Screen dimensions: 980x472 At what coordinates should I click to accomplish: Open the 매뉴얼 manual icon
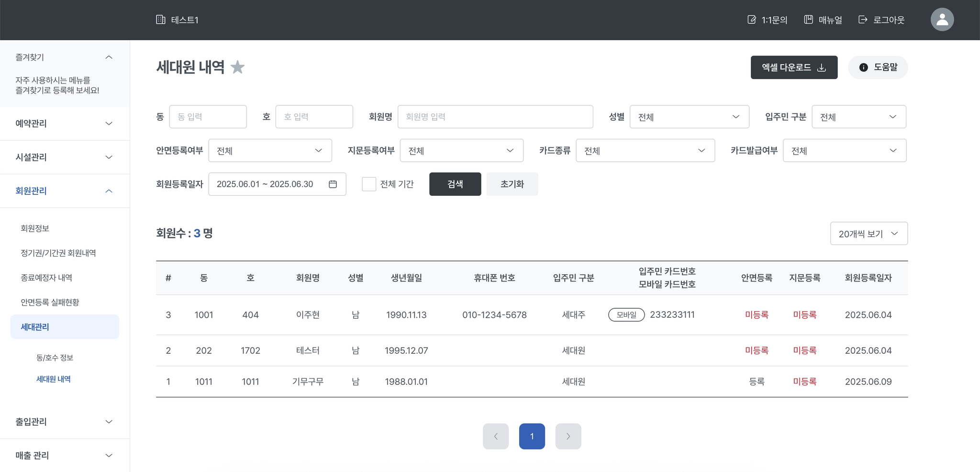click(x=808, y=20)
